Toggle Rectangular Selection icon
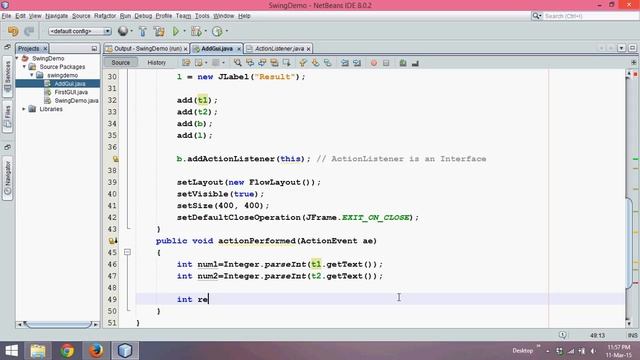 pyautogui.click(x=287, y=63)
